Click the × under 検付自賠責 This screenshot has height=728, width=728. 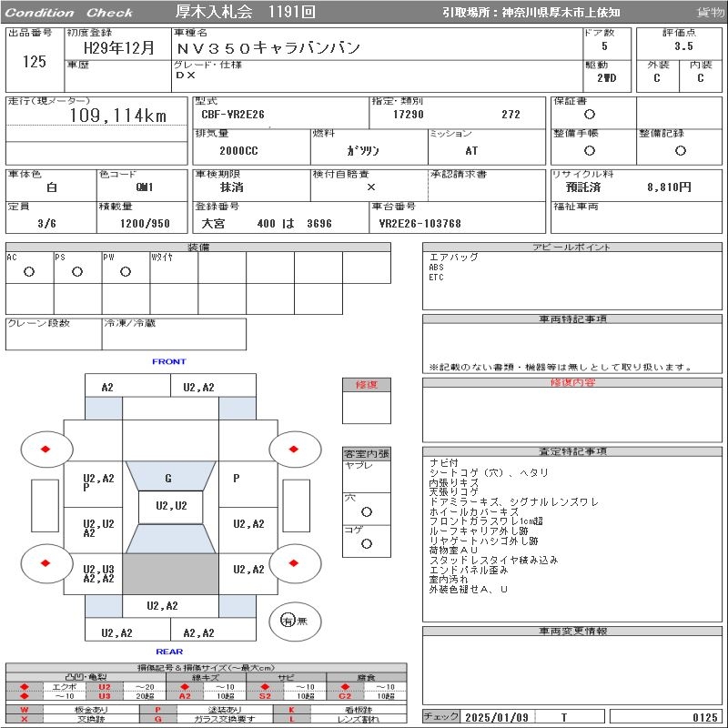[371, 187]
